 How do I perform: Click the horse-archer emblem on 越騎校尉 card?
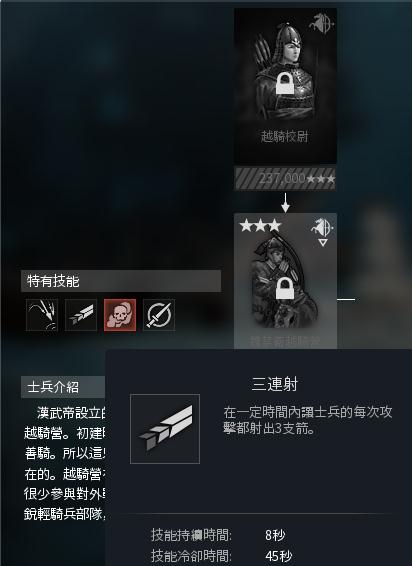click(x=321, y=23)
